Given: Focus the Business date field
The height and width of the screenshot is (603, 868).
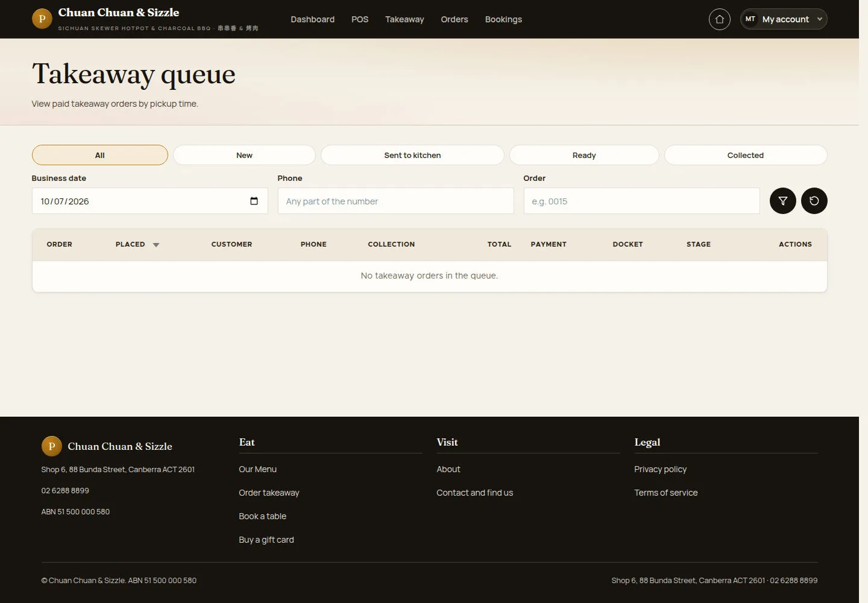Looking at the screenshot, I should [x=149, y=201].
